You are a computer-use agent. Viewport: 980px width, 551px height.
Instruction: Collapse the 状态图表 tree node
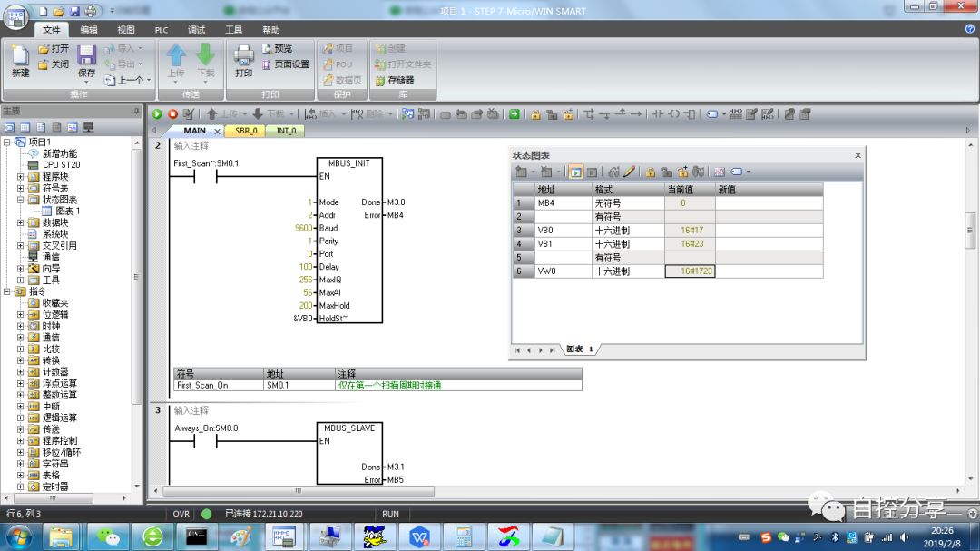coord(20,200)
